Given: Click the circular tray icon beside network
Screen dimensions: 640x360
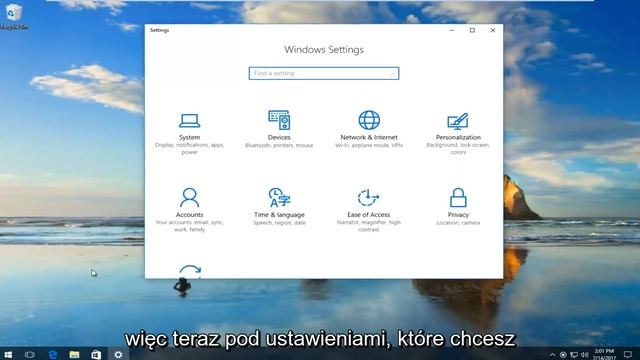Looking at the screenshot, I should [x=563, y=355].
